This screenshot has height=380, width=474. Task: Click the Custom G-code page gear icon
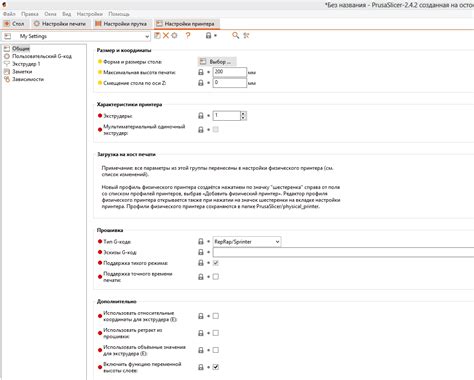[7, 56]
